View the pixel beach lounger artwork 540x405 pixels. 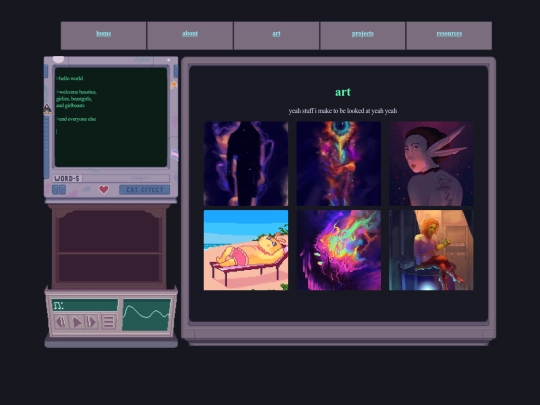(246, 250)
